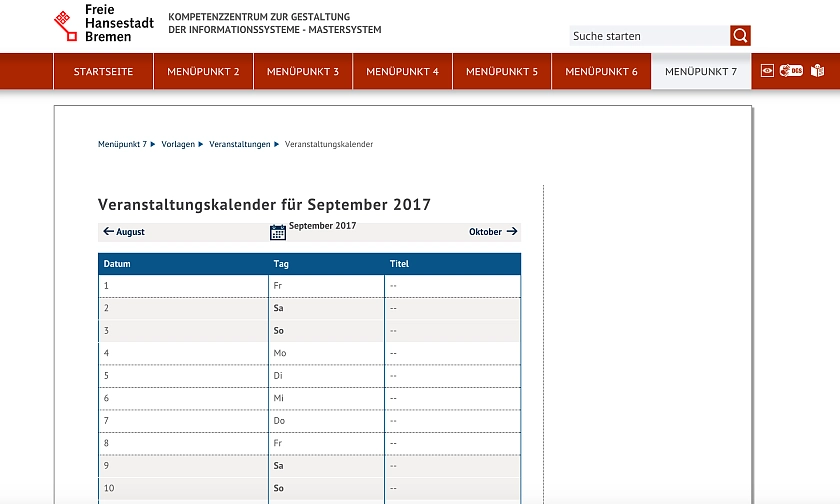Click date cell '2' in calendar table
840x504 pixels.
coord(183,308)
